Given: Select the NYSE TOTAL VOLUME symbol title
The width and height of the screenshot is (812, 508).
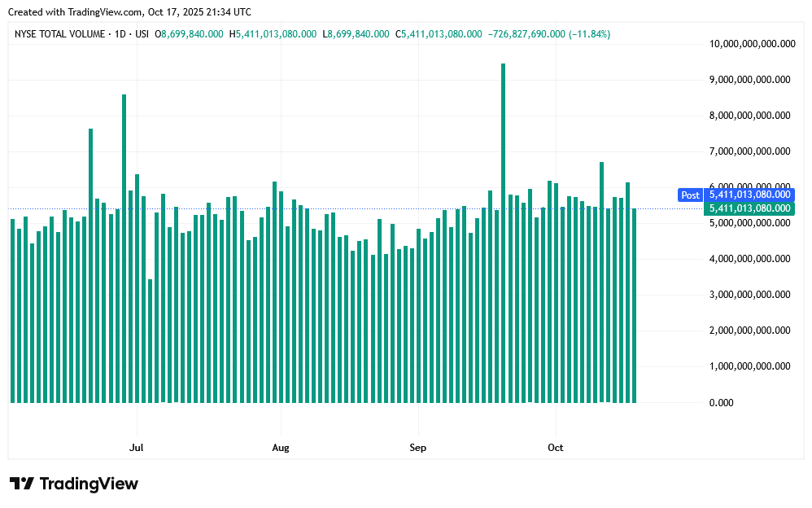Looking at the screenshot, I should click(x=59, y=34).
